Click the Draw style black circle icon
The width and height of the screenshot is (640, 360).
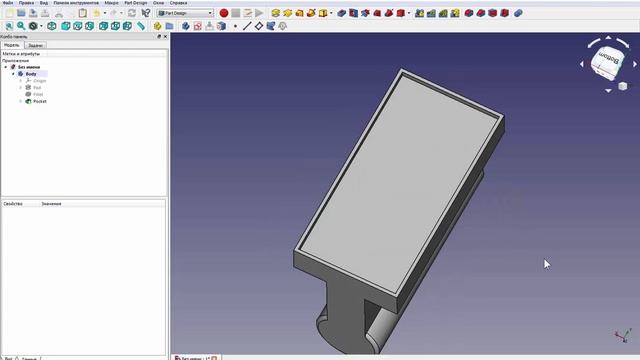point(33,26)
